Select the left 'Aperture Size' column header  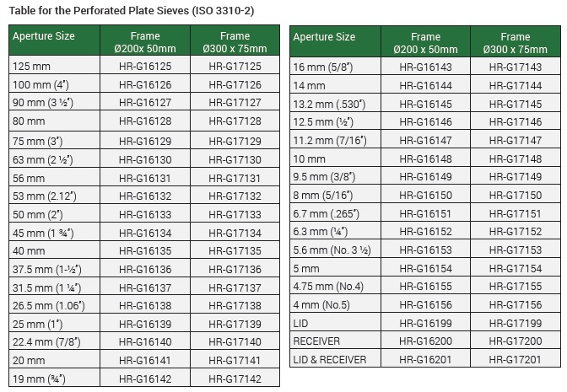tap(45, 36)
